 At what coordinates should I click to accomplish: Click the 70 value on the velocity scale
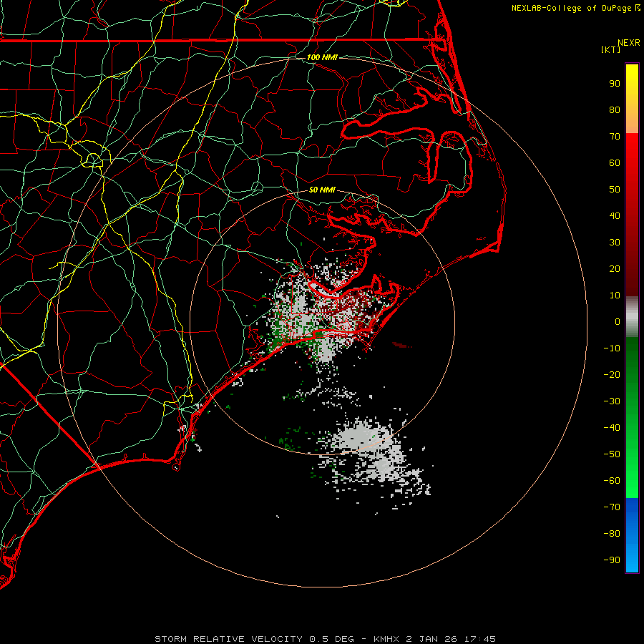[615, 137]
